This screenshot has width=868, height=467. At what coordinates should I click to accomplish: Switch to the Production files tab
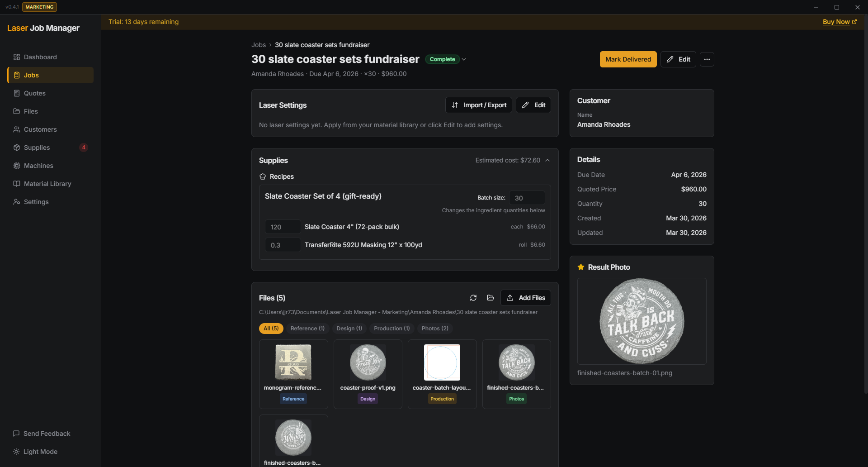click(392, 329)
